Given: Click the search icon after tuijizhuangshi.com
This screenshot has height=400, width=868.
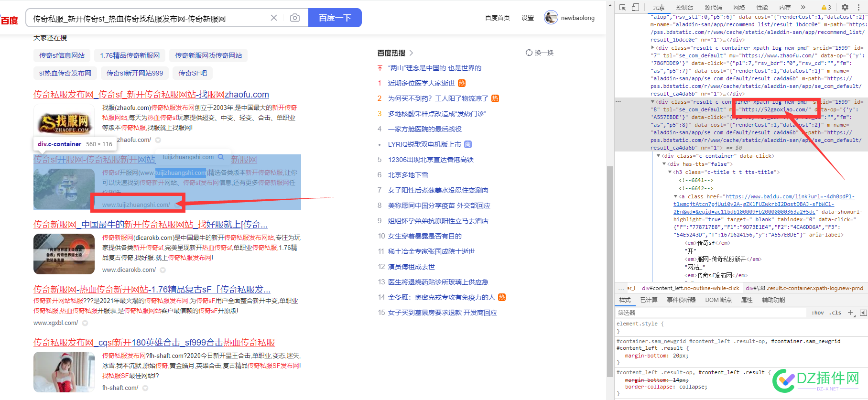Looking at the screenshot, I should click(221, 157).
